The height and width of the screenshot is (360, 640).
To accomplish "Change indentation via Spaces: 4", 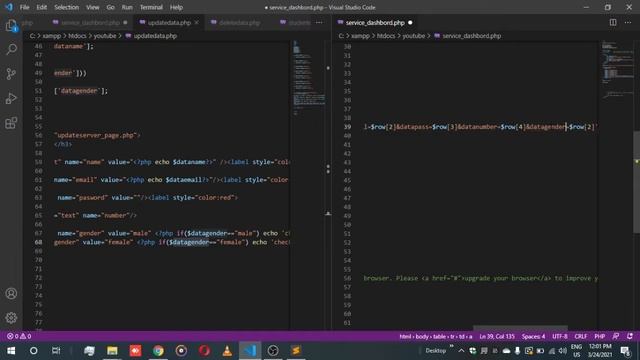I will (533, 336).
